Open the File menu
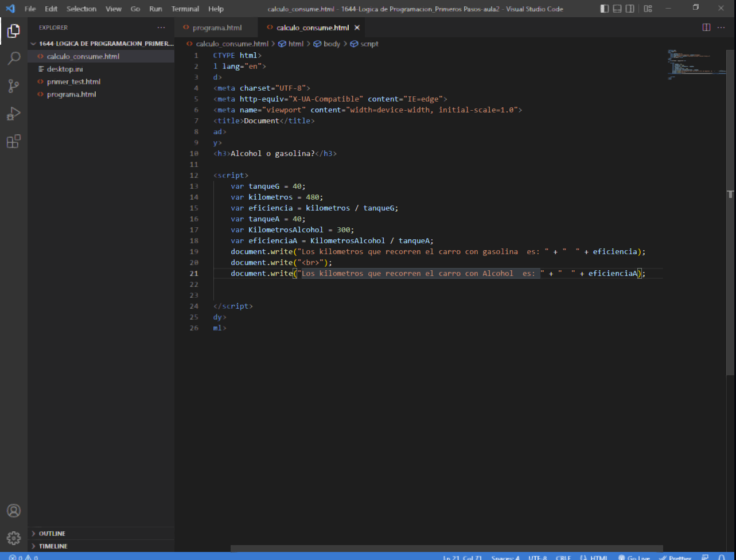Screen dimensions: 736x560 pyautogui.click(x=30, y=9)
